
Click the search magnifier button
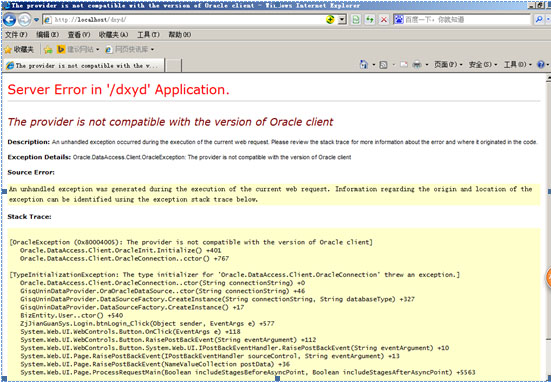click(x=539, y=20)
